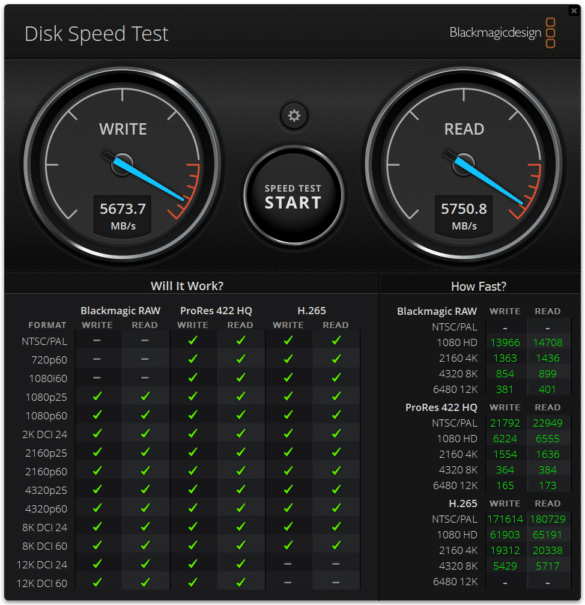Select the 1080p60 format row label
Screen dimensions: 585x605
tap(46, 416)
